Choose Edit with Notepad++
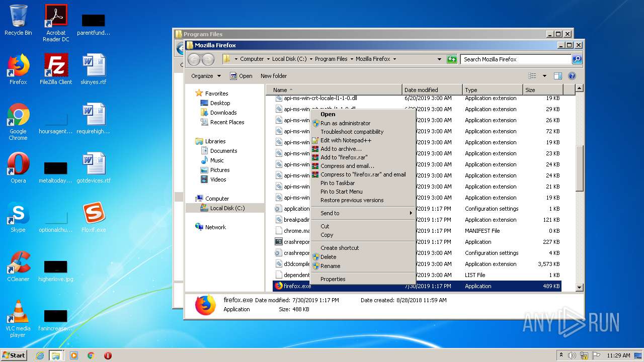The width and height of the screenshot is (644, 362). point(363,140)
